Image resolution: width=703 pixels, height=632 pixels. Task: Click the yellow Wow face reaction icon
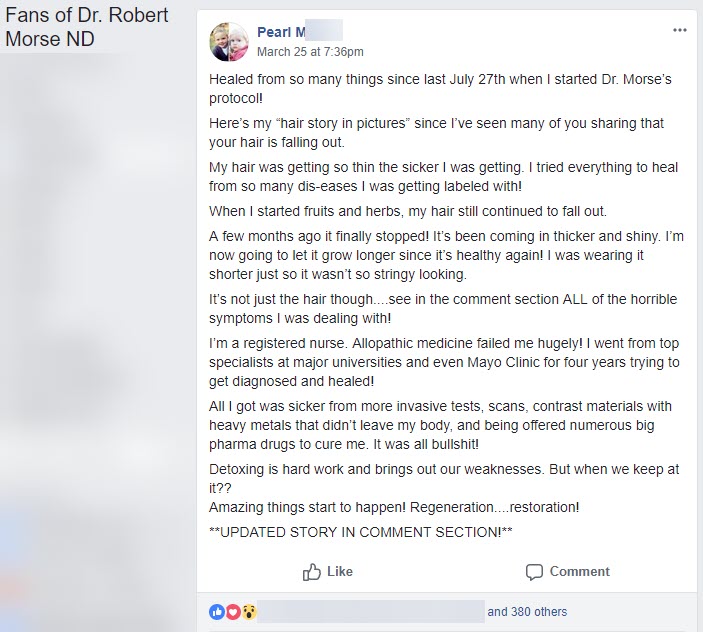249,611
